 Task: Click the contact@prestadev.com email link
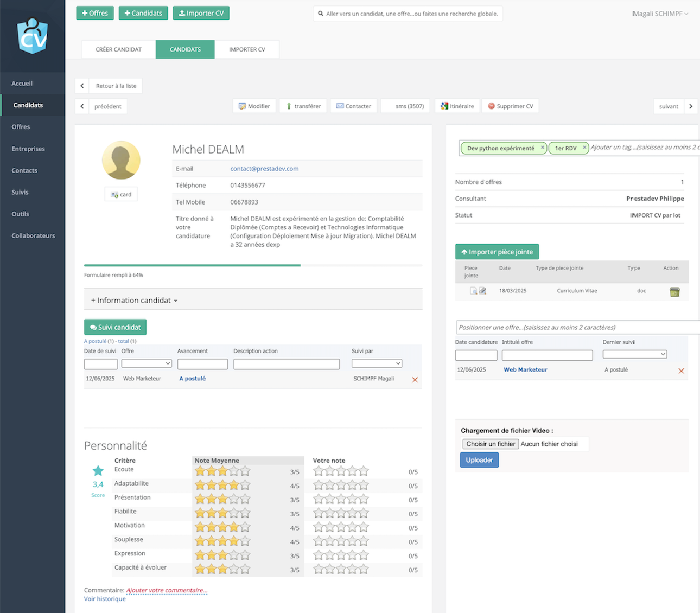point(264,169)
